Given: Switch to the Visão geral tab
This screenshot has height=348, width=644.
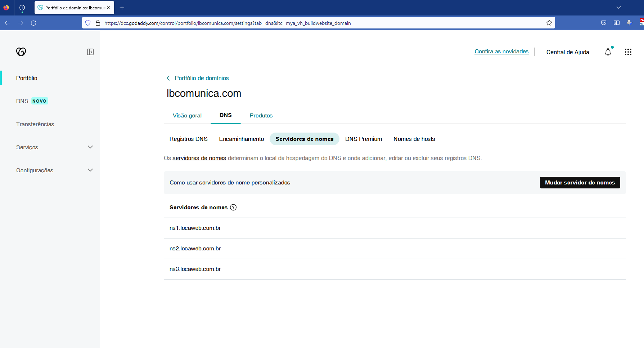Looking at the screenshot, I should click(187, 115).
